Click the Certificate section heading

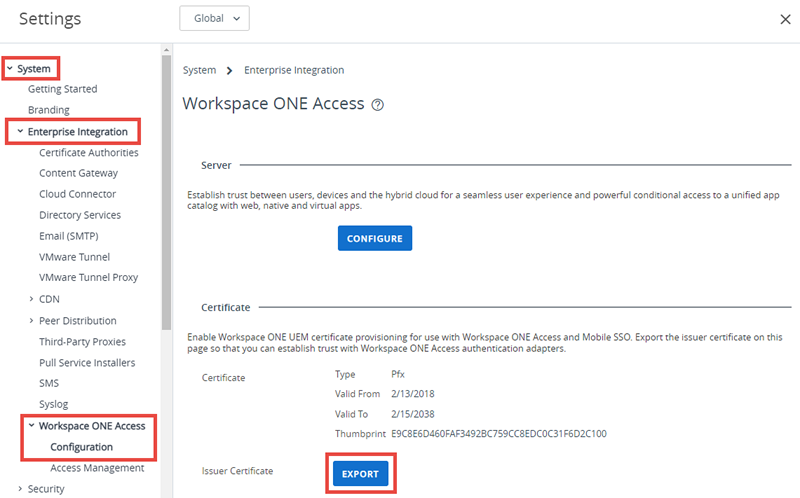point(226,308)
